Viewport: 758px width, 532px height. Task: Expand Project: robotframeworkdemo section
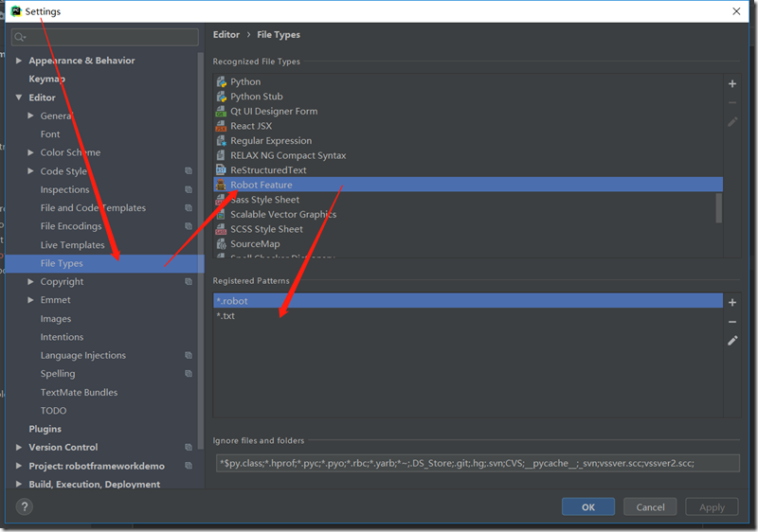click(x=19, y=466)
